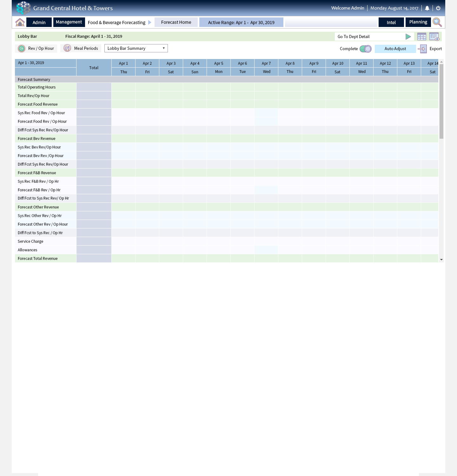Expand the Food & Beverage Forecasting breadcrumb arrow
Image resolution: width=457 pixels, height=476 pixels.
coord(149,22)
